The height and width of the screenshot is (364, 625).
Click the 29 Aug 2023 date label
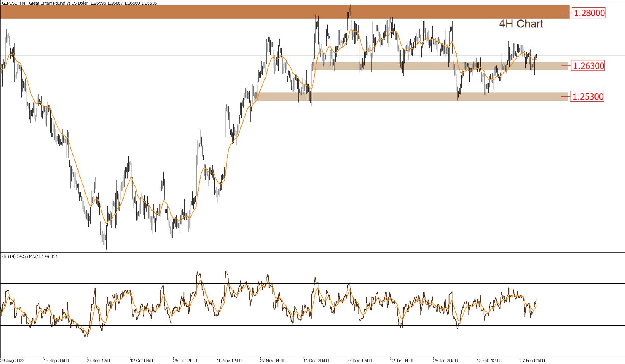click(x=12, y=361)
